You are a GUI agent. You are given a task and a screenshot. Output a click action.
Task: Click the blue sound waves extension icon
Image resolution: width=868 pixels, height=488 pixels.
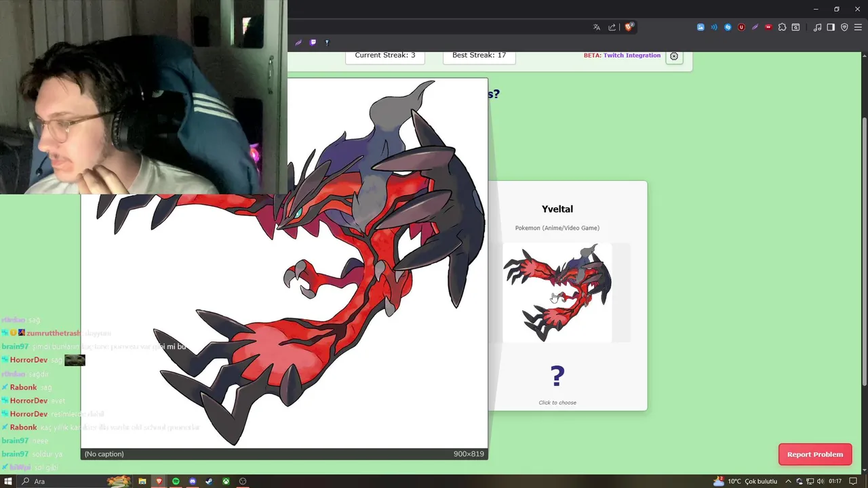tap(714, 27)
